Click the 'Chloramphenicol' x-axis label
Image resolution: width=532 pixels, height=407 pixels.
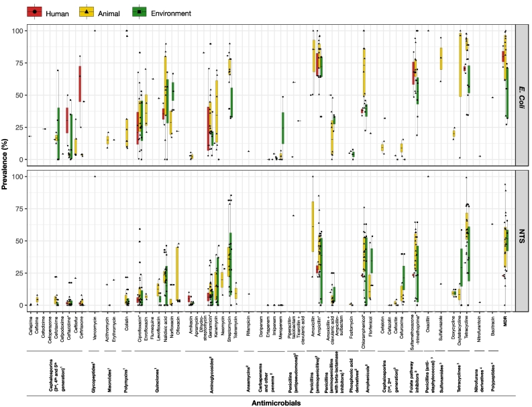pos(364,332)
